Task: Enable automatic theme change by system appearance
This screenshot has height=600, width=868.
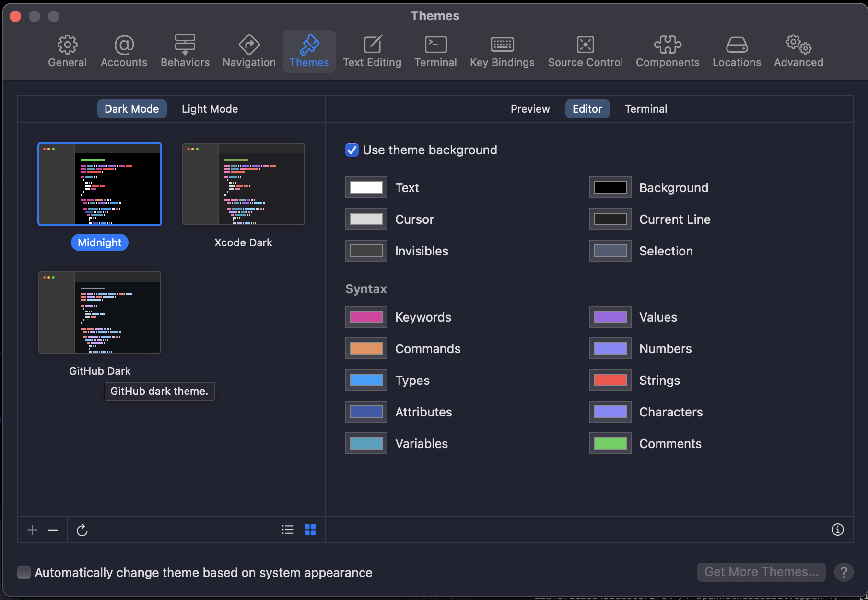Action: 24,573
